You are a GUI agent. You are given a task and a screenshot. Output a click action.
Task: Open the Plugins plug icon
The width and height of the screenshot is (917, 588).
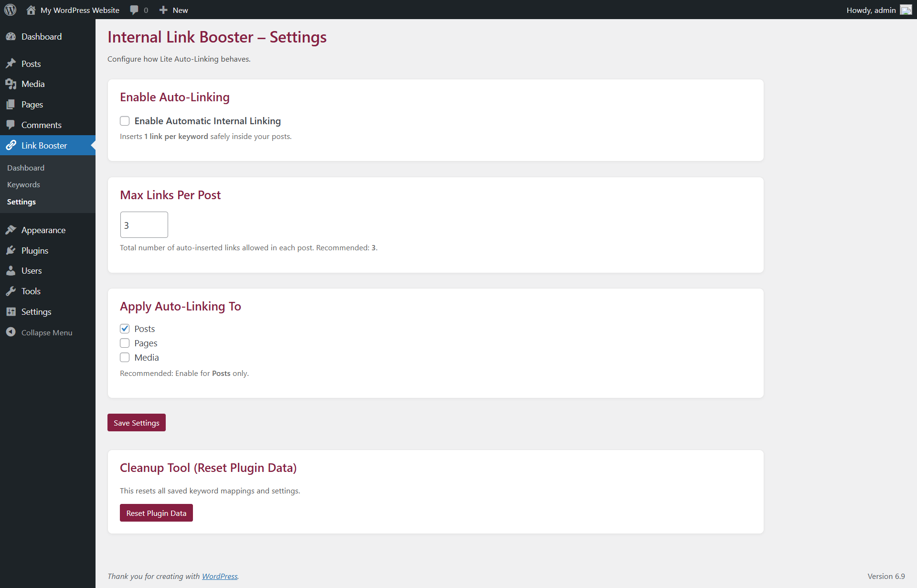coord(11,250)
